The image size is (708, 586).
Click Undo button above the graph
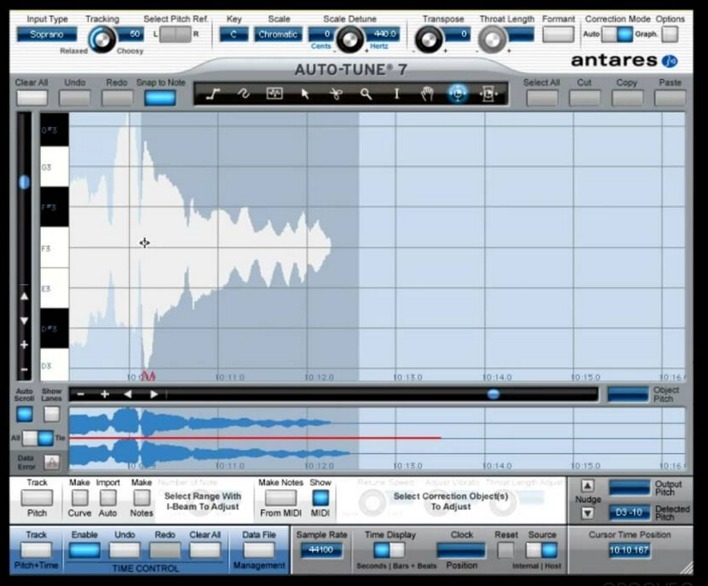(75, 98)
